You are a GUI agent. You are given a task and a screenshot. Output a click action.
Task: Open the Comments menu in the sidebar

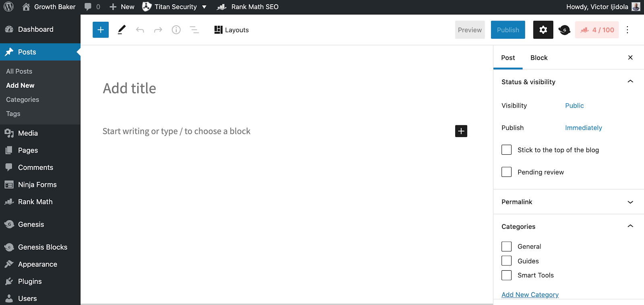[x=40, y=168]
